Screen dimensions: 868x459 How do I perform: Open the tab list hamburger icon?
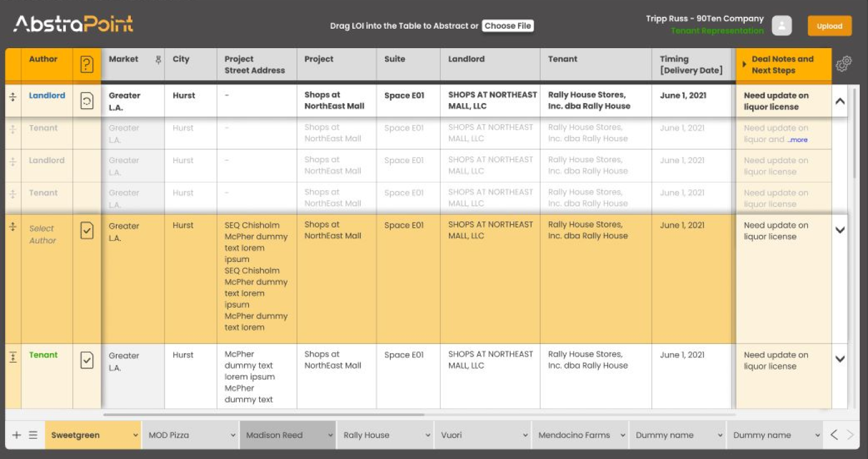coord(33,435)
